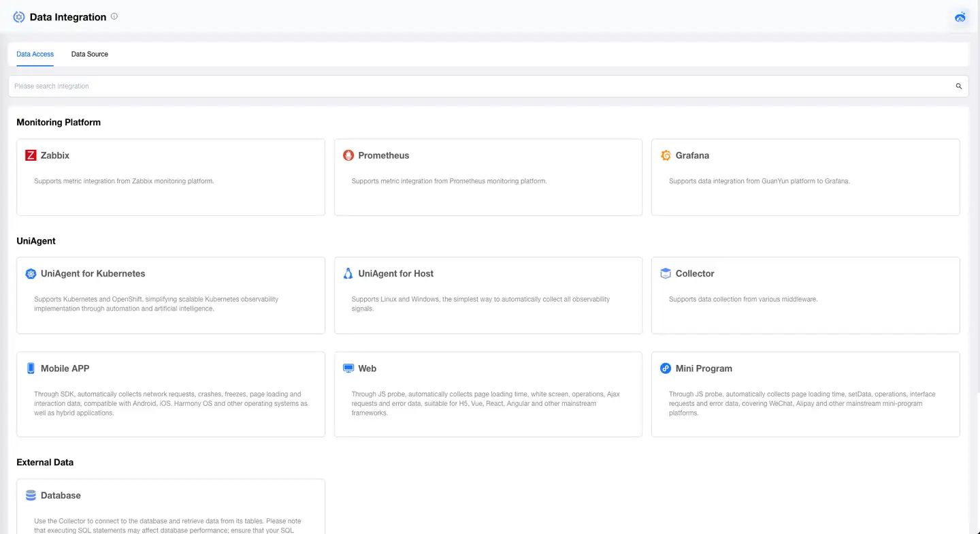Open the Zabbix integration title

tap(55, 155)
